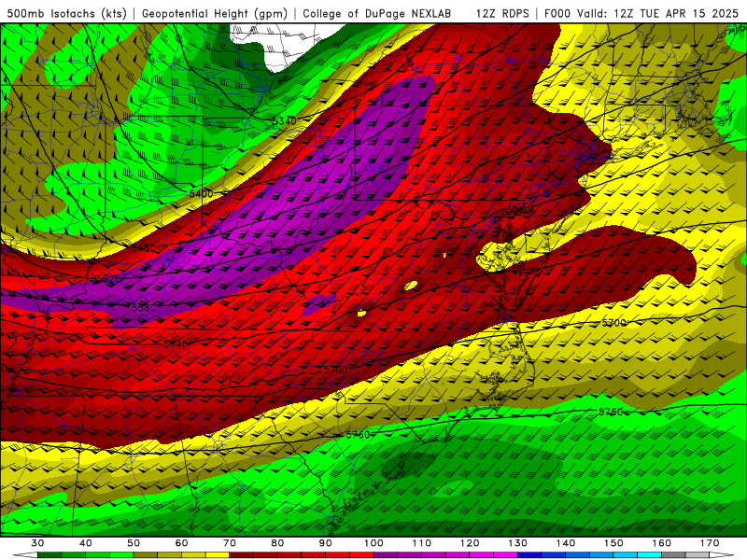Click the darkest green swatch at 30 kts

coord(49,555)
